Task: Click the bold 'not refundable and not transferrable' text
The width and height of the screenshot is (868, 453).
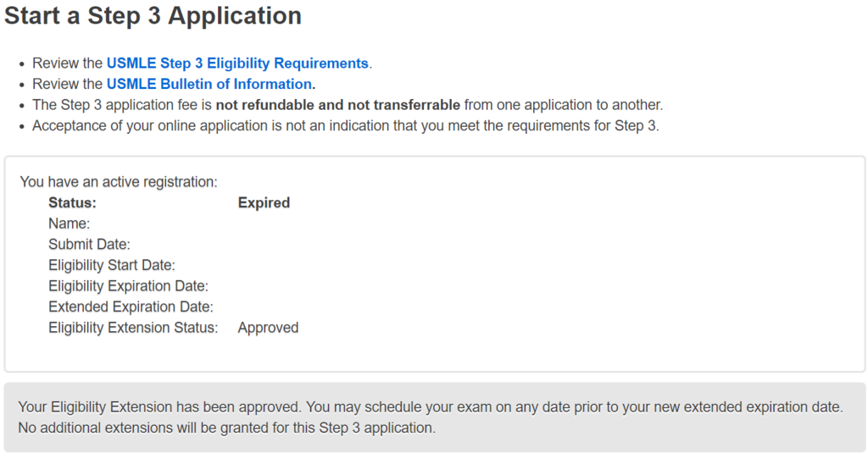Action: [337, 105]
